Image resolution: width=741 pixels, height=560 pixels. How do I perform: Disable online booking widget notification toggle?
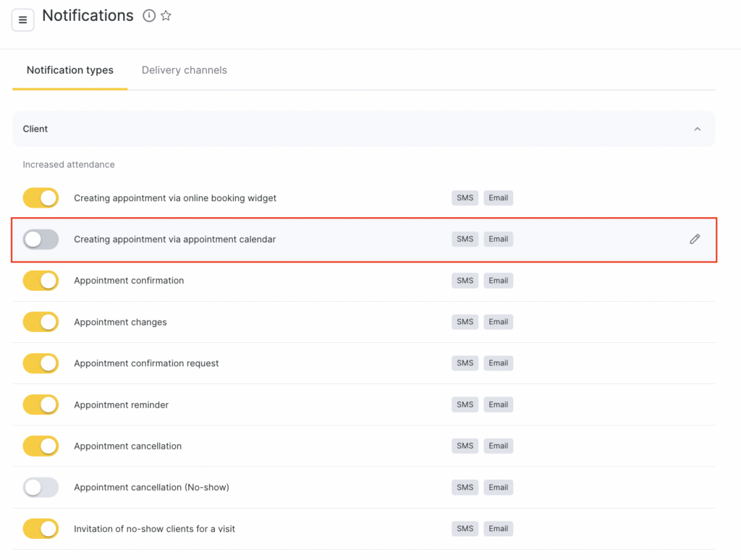tap(41, 198)
